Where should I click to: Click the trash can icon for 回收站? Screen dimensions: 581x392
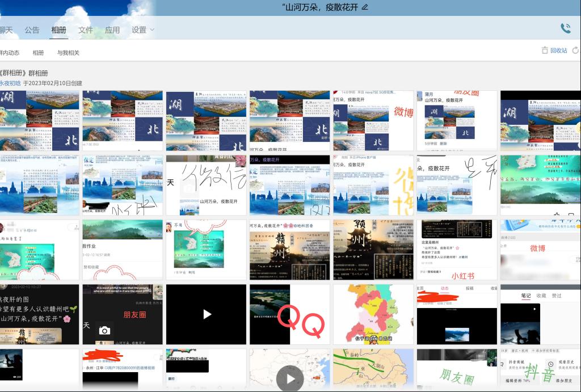pos(545,50)
